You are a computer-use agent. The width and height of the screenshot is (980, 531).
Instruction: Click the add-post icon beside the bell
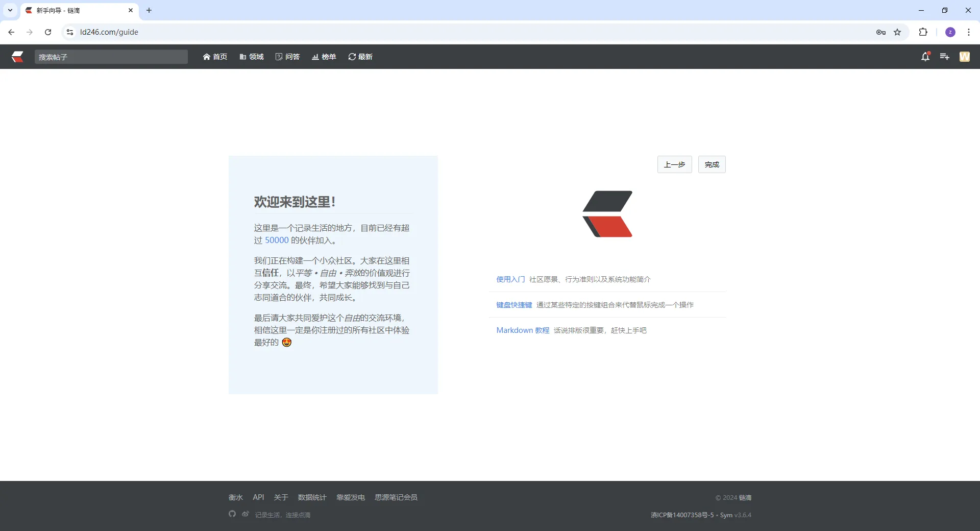[945, 57]
